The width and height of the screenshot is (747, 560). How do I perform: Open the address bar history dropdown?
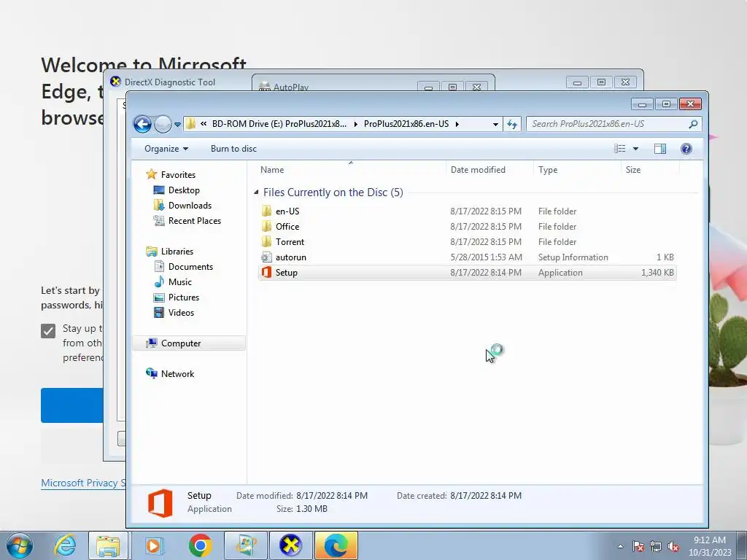495,124
